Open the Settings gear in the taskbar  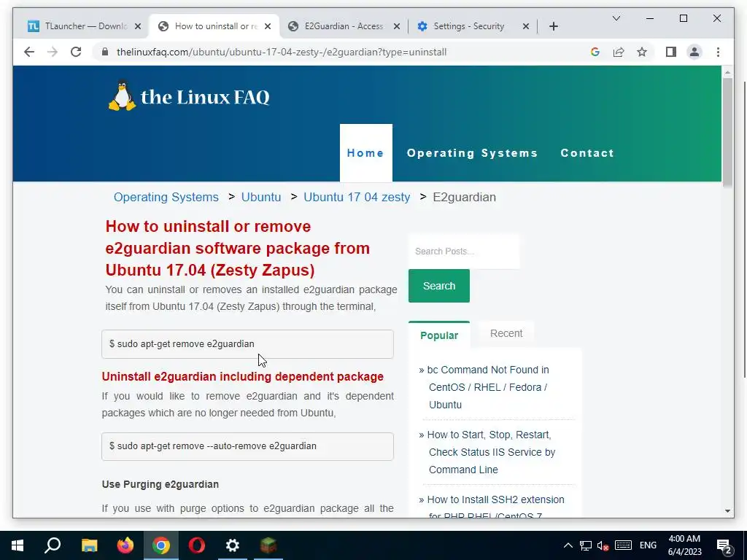(x=233, y=545)
